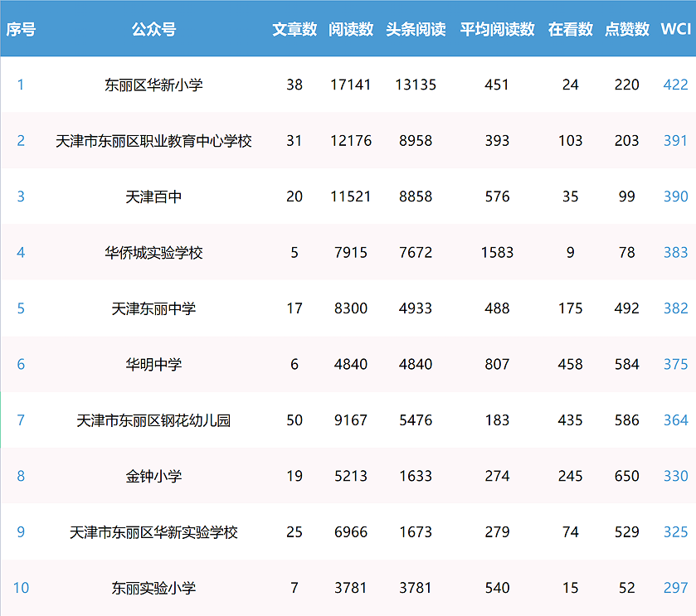
Task: Click 在看 value 245
Action: [x=571, y=477]
